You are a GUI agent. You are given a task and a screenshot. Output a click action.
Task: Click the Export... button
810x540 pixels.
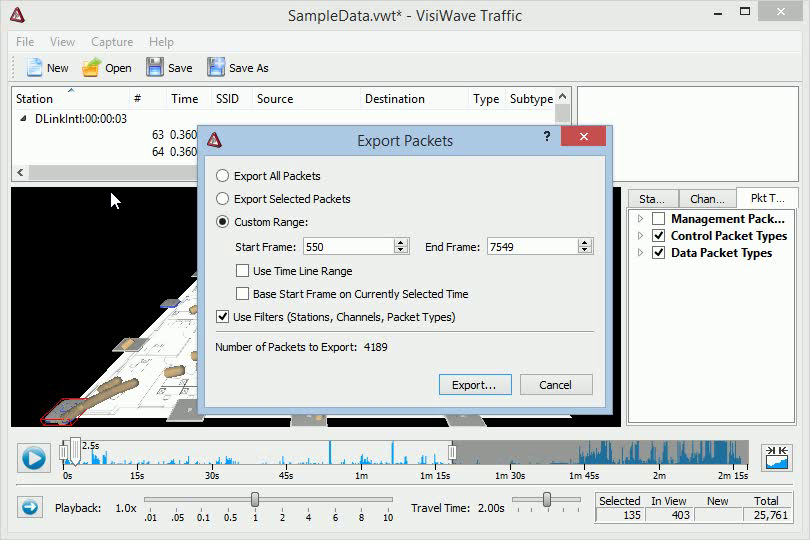click(475, 385)
